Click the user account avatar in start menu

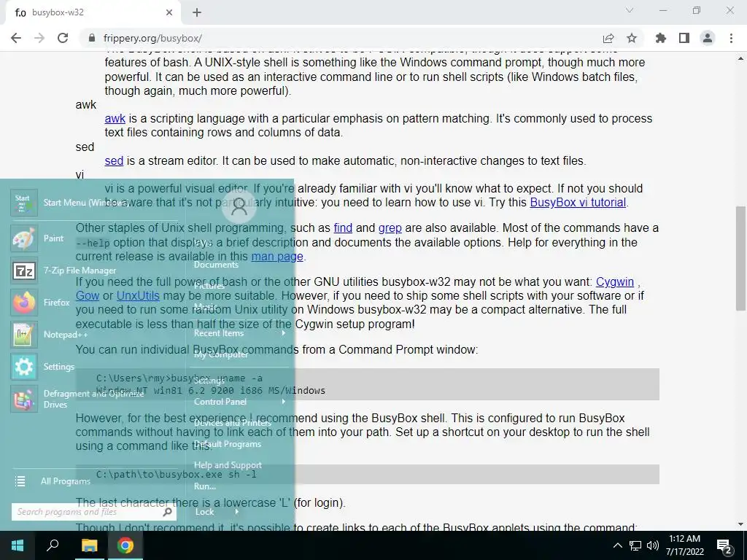[239, 206]
